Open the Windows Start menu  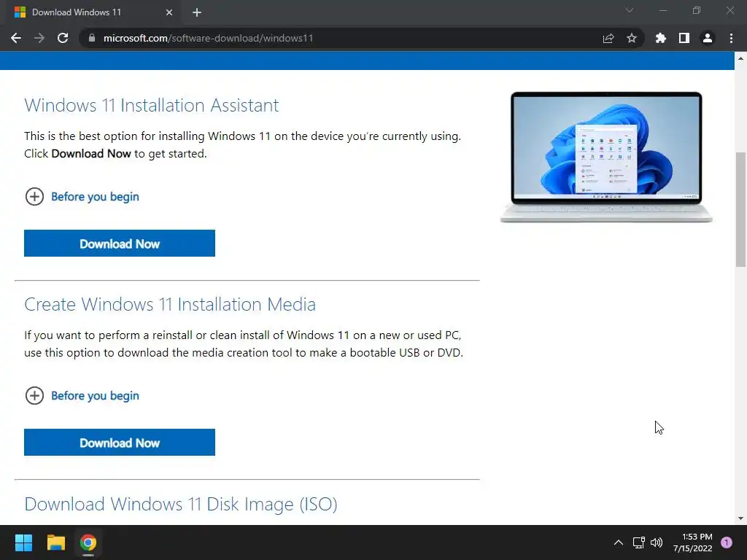23,542
